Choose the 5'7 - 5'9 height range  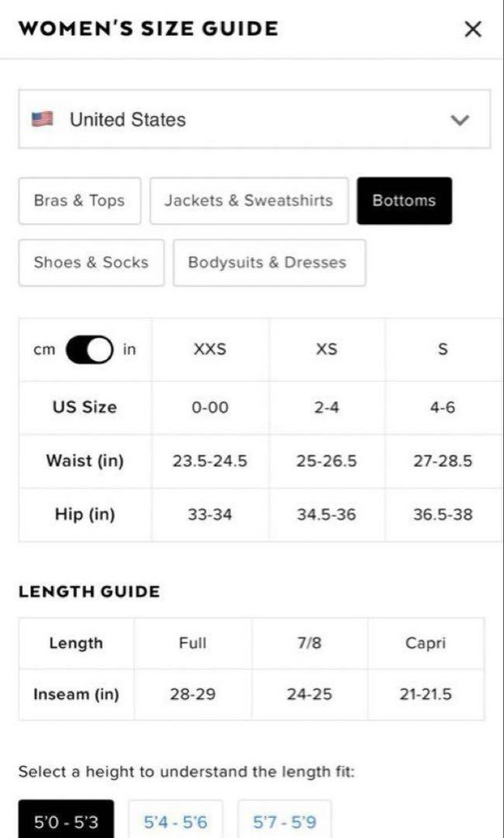[284, 821]
